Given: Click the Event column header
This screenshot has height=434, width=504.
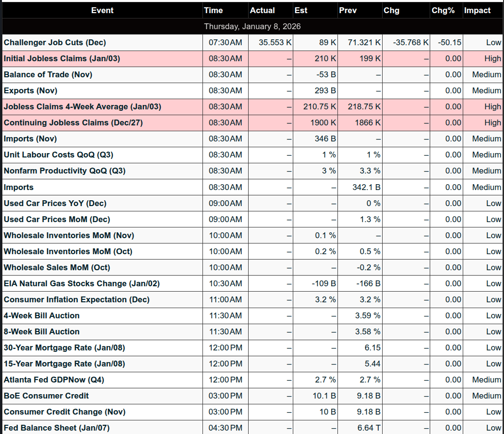Looking at the screenshot, I should click(102, 10).
